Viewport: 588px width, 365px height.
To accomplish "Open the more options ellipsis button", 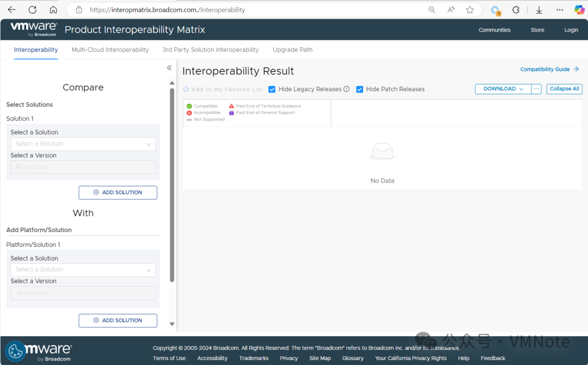I will coord(536,89).
